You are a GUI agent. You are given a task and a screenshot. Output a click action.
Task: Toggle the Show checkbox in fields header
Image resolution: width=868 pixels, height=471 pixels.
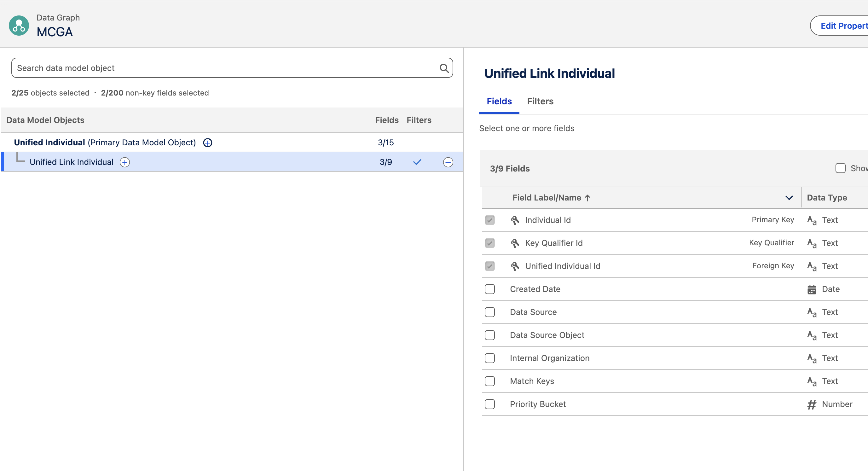(840, 168)
